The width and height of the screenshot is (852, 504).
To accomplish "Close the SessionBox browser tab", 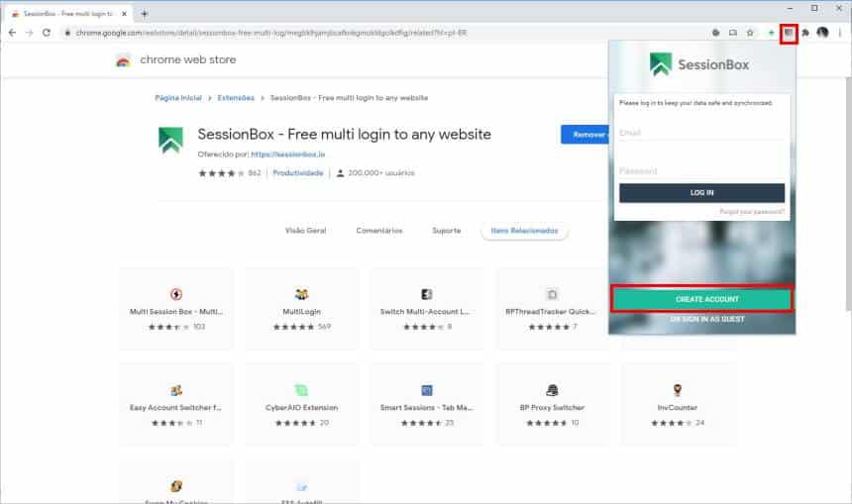I will 125,14.
